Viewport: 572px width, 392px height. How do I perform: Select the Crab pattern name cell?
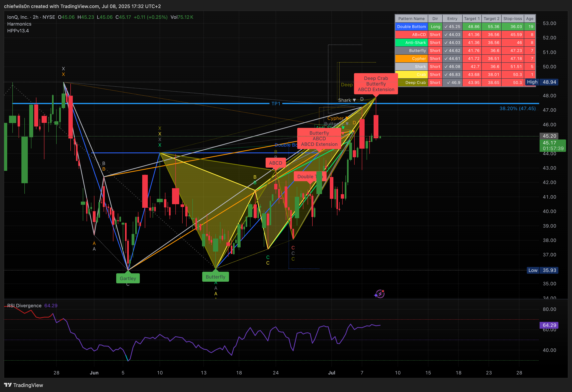point(411,75)
